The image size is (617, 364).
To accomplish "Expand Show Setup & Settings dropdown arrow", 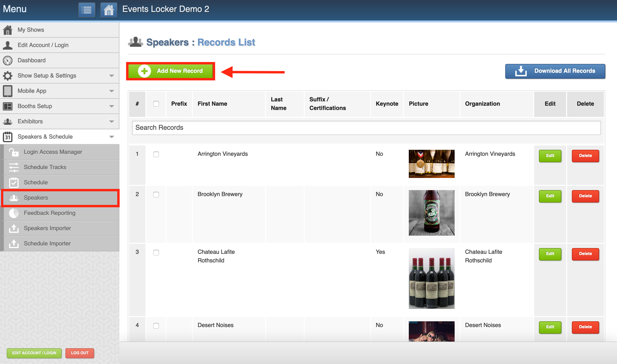I will point(112,76).
